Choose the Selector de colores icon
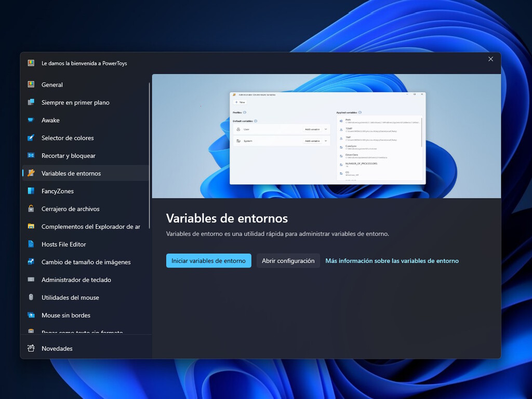532x399 pixels. pos(31,138)
